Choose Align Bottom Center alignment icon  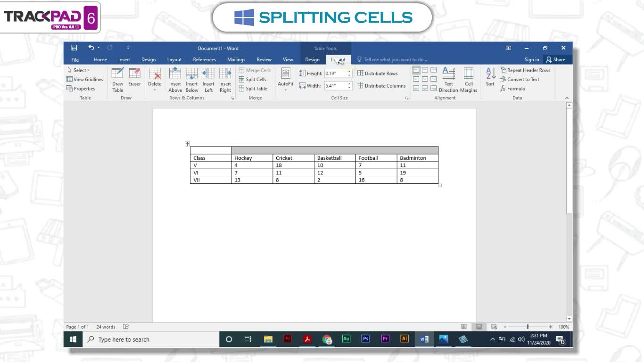click(x=425, y=88)
